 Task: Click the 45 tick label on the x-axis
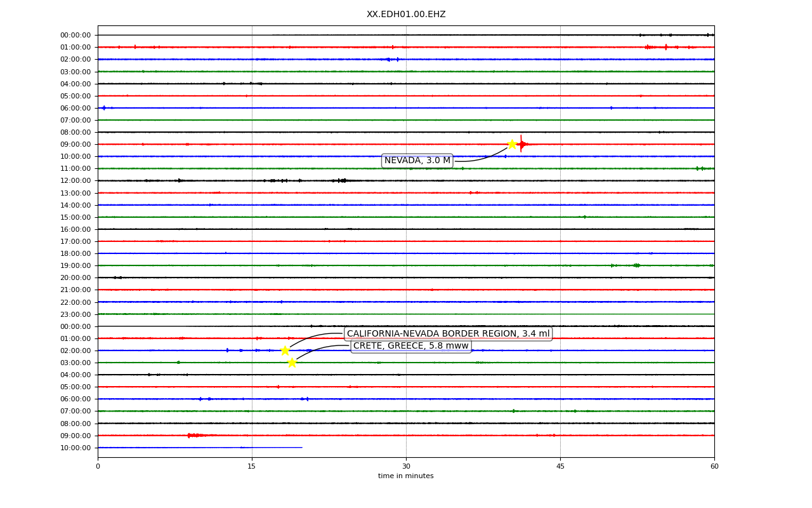pyautogui.click(x=560, y=467)
